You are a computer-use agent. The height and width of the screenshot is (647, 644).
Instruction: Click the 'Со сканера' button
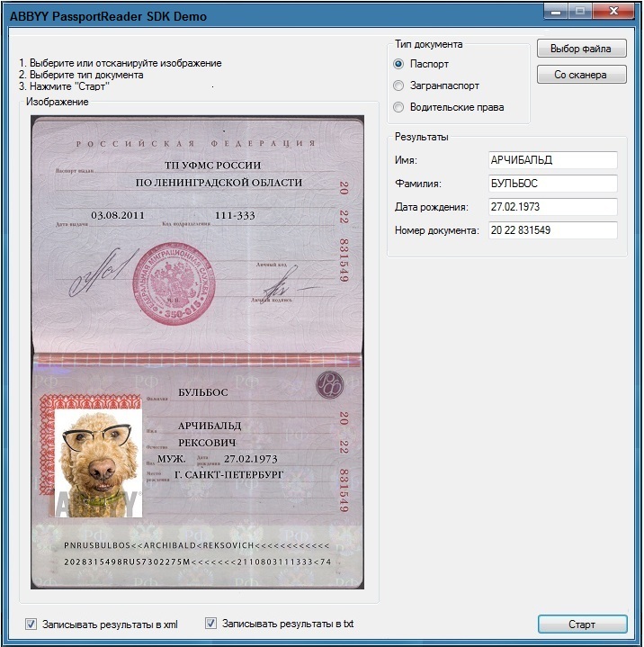(581, 75)
